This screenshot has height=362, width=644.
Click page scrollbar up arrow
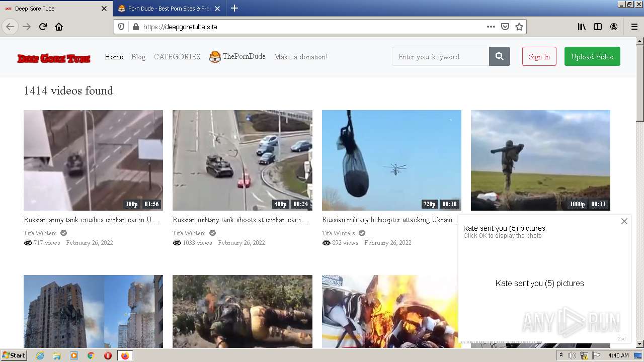640,41
